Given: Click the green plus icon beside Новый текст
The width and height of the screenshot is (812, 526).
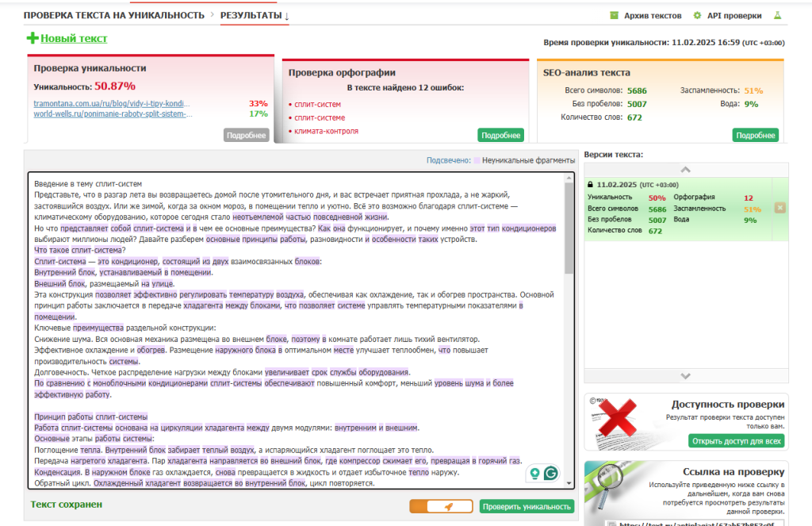Looking at the screenshot, I should 31,38.
